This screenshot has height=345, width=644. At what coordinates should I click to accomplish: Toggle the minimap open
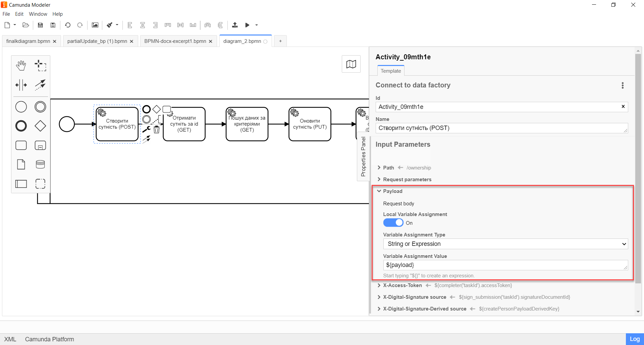[x=351, y=64]
